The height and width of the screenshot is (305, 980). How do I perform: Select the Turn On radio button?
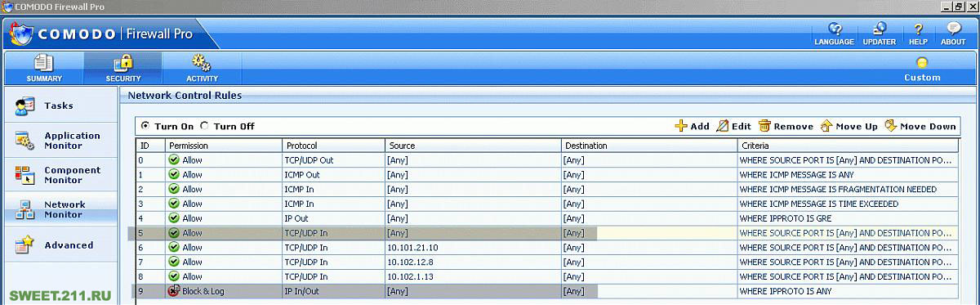tap(145, 126)
